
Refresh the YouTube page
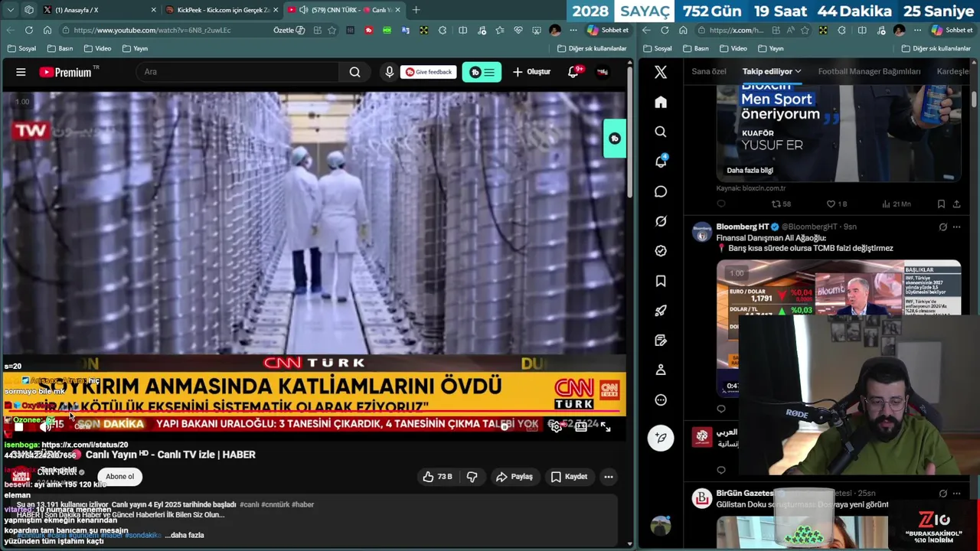tap(28, 30)
